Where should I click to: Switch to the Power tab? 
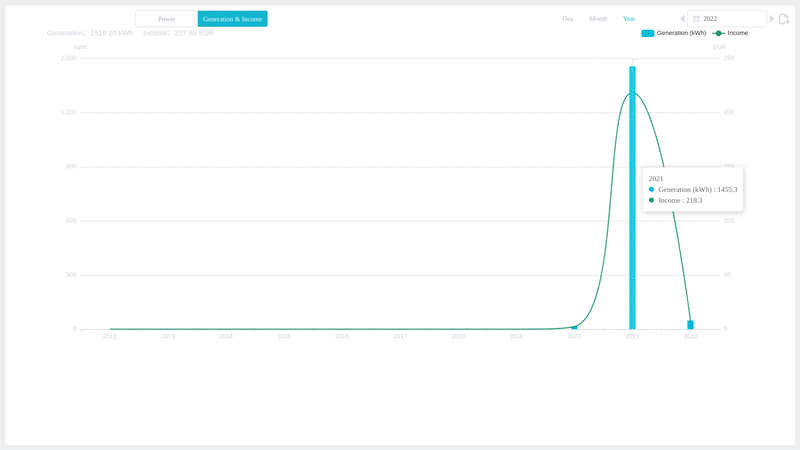166,19
